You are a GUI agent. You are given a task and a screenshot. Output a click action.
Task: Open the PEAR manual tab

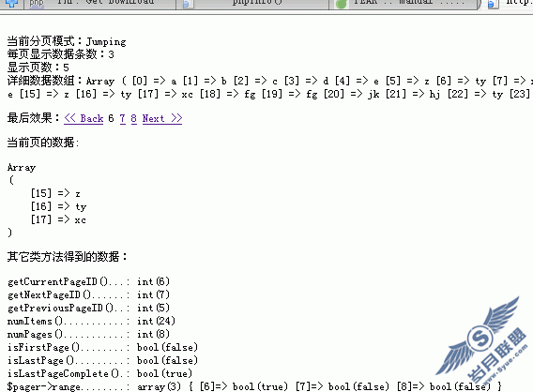404,4
